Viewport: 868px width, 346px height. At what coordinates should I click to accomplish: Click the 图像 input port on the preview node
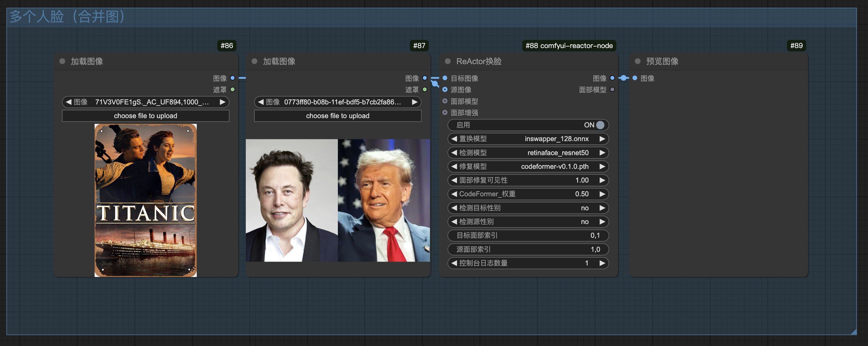(635, 78)
